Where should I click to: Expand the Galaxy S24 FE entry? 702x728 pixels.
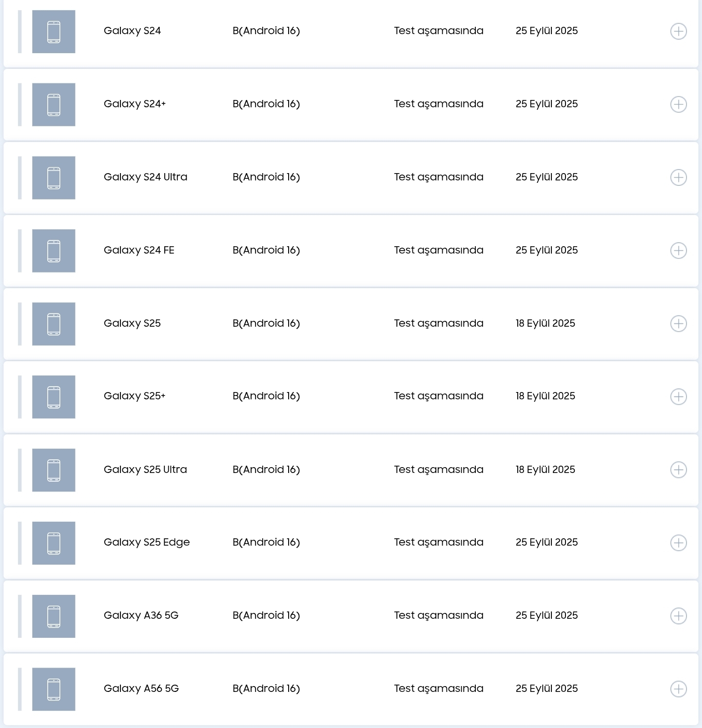tap(679, 251)
